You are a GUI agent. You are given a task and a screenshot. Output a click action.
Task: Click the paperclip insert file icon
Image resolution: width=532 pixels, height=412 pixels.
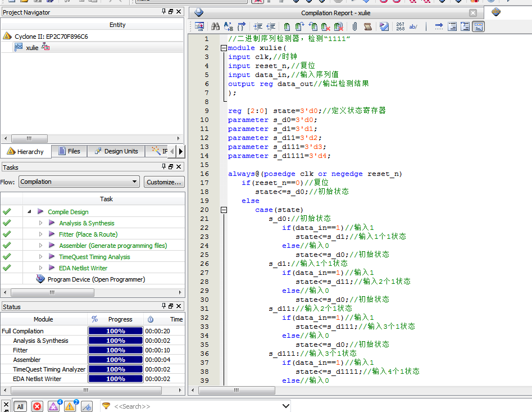[355, 26]
